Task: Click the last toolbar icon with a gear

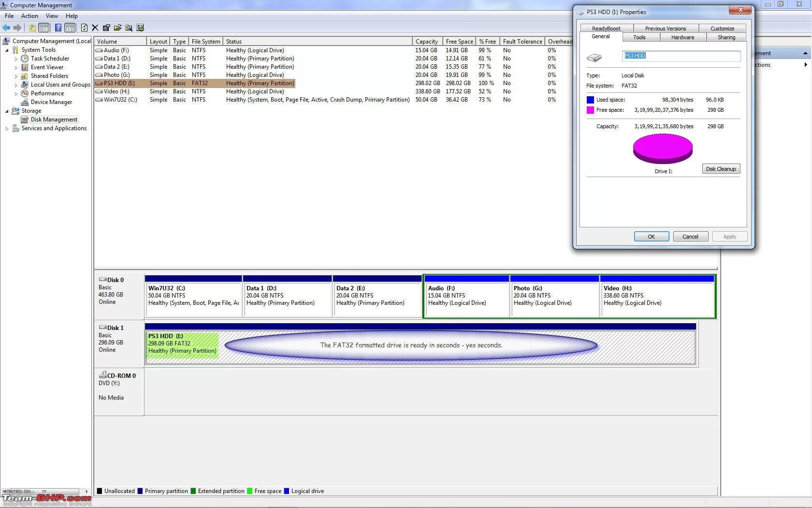Action: coord(140,28)
